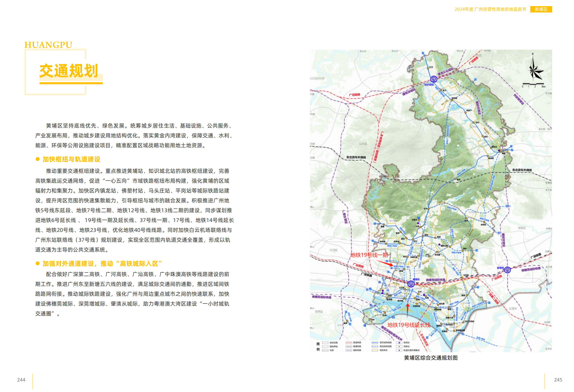Screen dimensions: 574x392
Task: Click the 规划范围 legend label text
Action: point(334,343)
